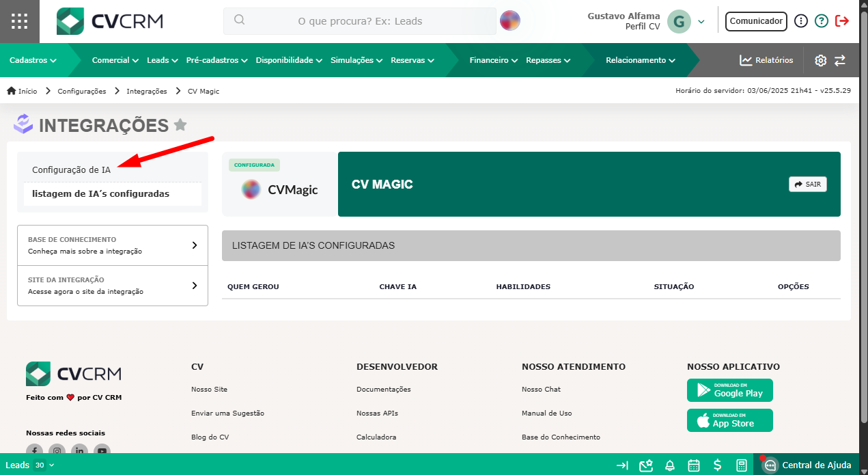Expand the Cadastros menu
This screenshot has width=868, height=475.
(33, 60)
